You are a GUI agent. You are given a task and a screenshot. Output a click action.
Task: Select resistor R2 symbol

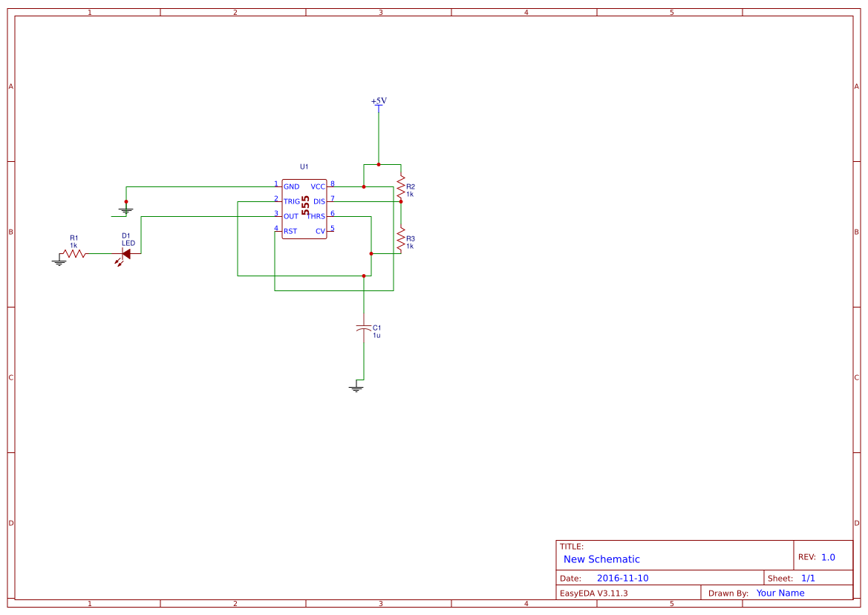[401, 187]
